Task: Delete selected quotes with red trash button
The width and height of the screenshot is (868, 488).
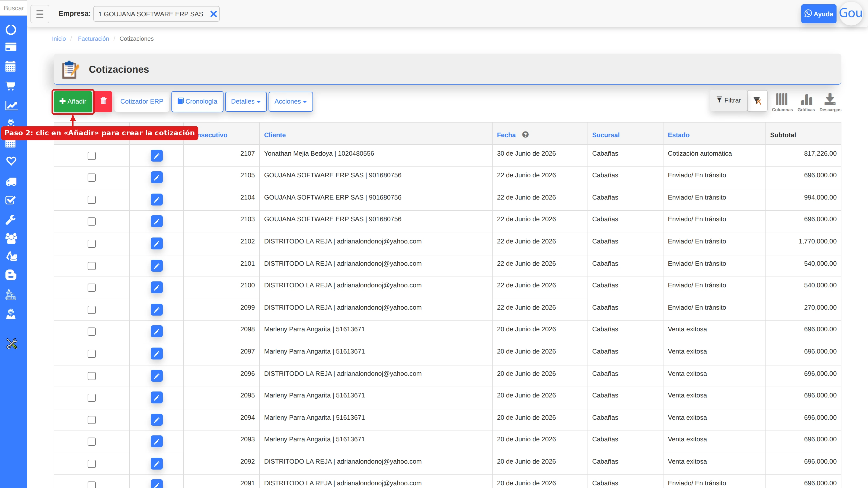Action: coord(103,101)
